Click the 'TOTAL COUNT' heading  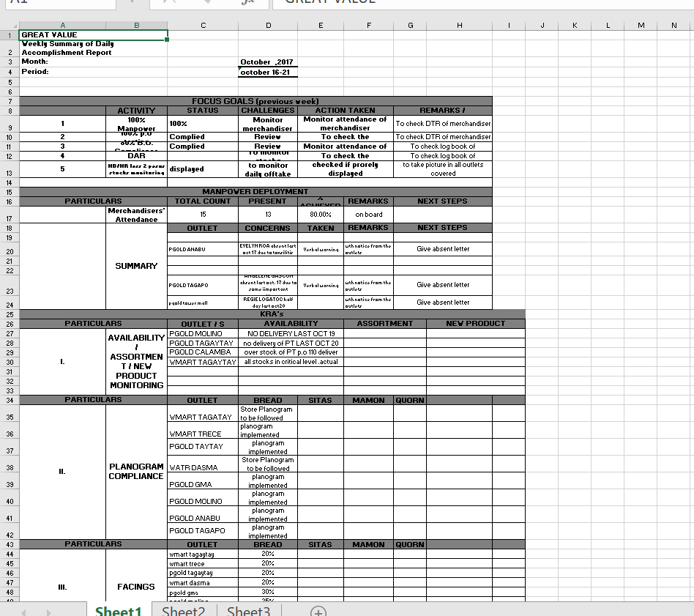203,201
